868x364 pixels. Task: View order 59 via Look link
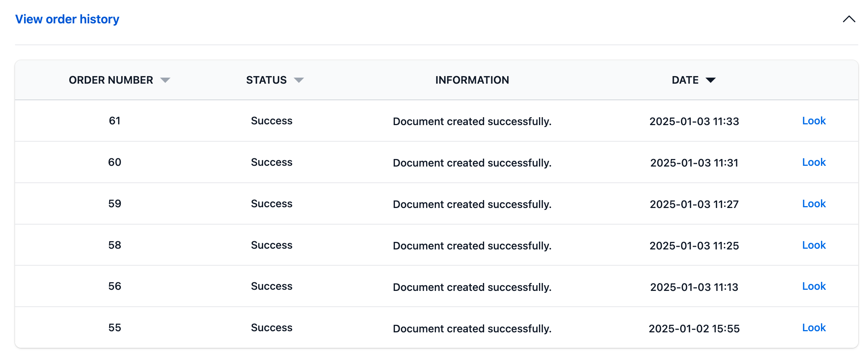pyautogui.click(x=814, y=204)
